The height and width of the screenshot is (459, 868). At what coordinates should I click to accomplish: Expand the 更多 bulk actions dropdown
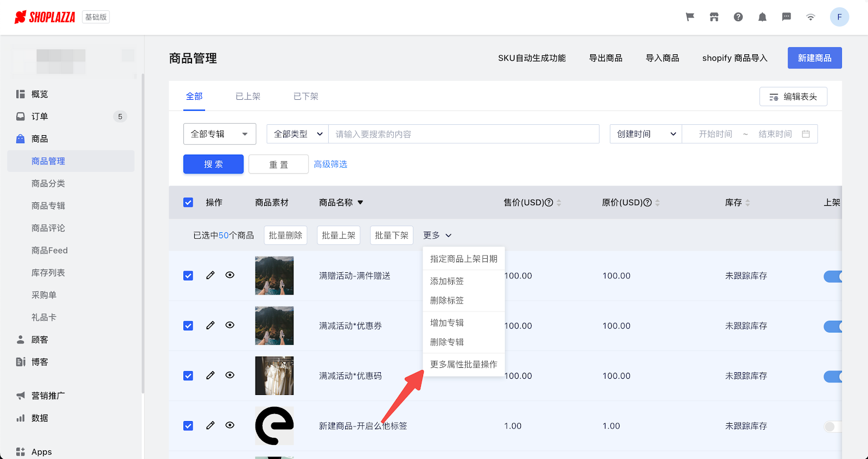437,235
